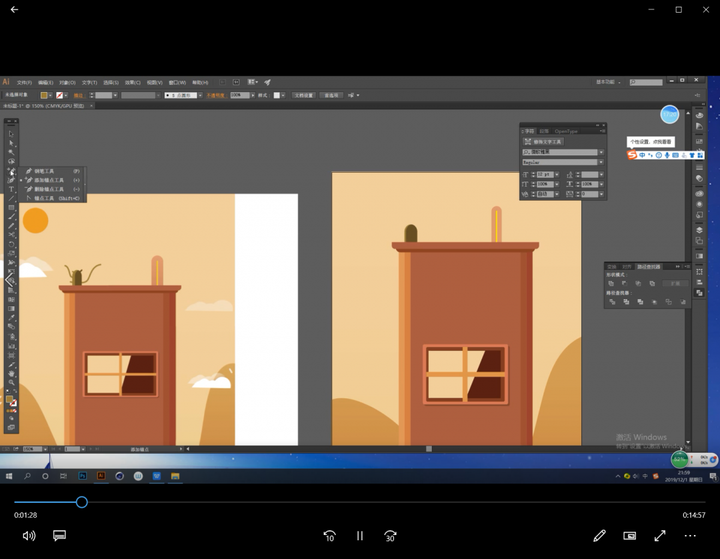Image resolution: width=720 pixels, height=559 pixels.
Task: Open the font family dropdown
Action: tap(600, 152)
